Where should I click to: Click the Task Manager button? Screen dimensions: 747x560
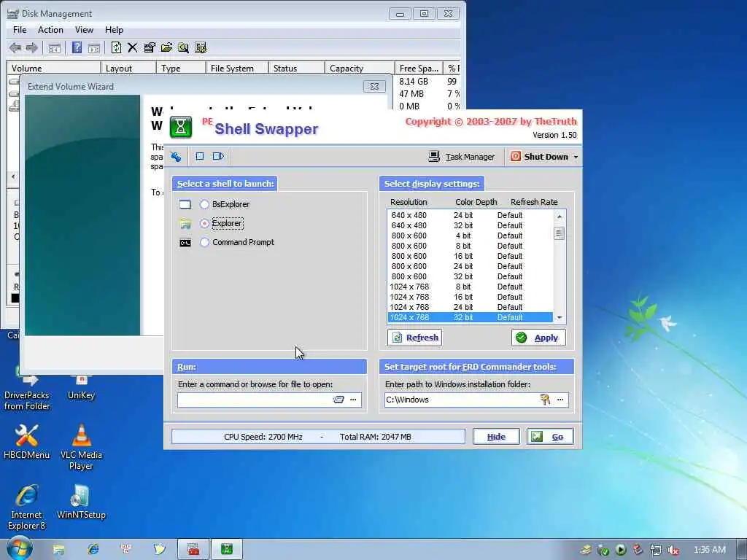pos(461,157)
